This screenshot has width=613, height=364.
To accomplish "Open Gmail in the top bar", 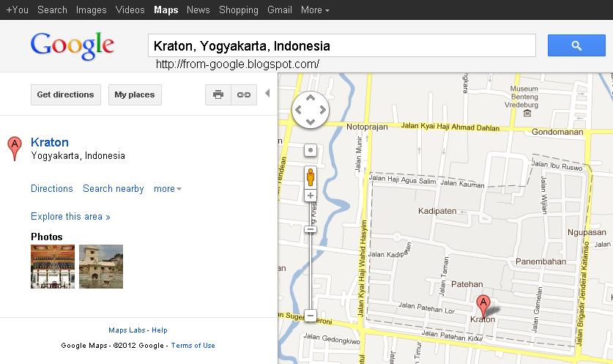I will tap(280, 10).
